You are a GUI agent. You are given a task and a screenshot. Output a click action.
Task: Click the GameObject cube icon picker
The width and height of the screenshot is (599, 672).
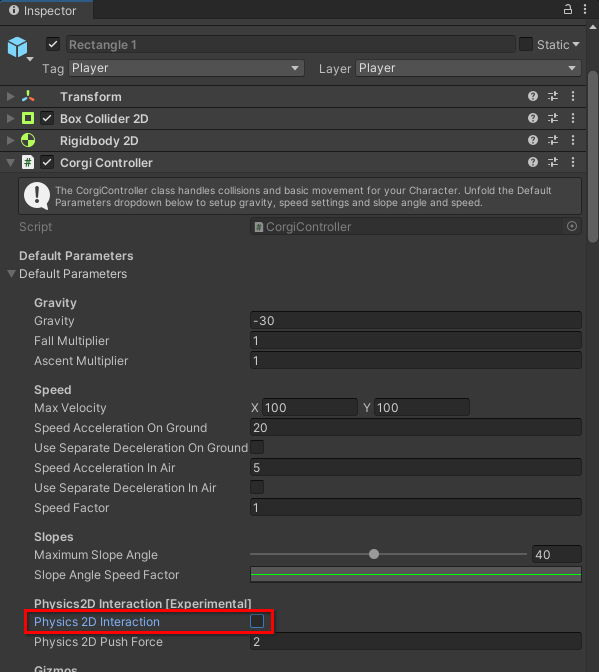[17, 47]
